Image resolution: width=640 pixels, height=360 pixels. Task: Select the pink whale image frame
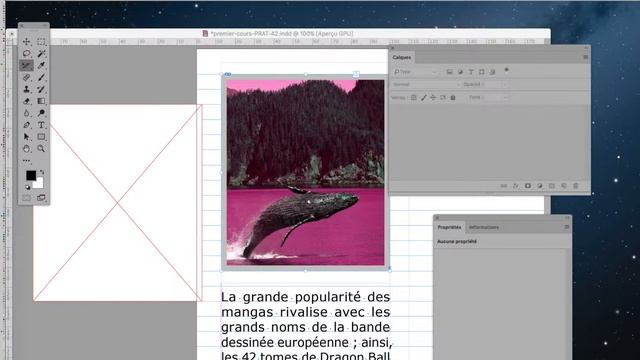tap(305, 172)
